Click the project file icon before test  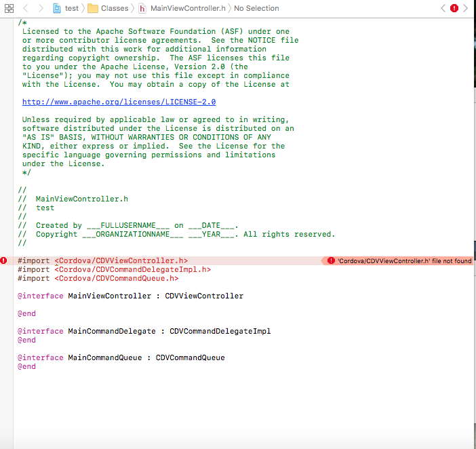57,8
